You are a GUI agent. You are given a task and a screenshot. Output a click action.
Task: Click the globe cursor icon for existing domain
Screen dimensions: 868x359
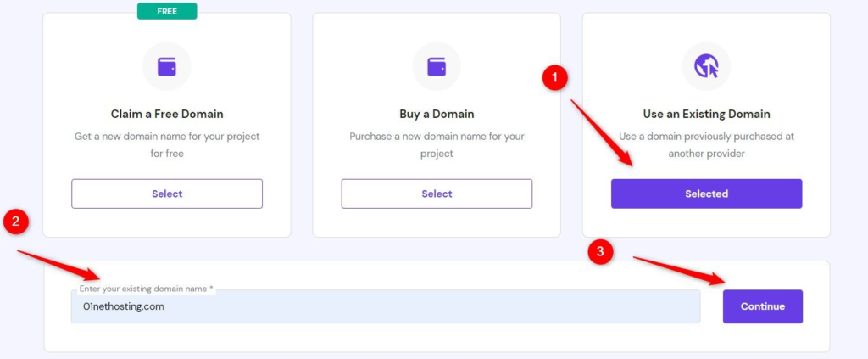coord(706,66)
